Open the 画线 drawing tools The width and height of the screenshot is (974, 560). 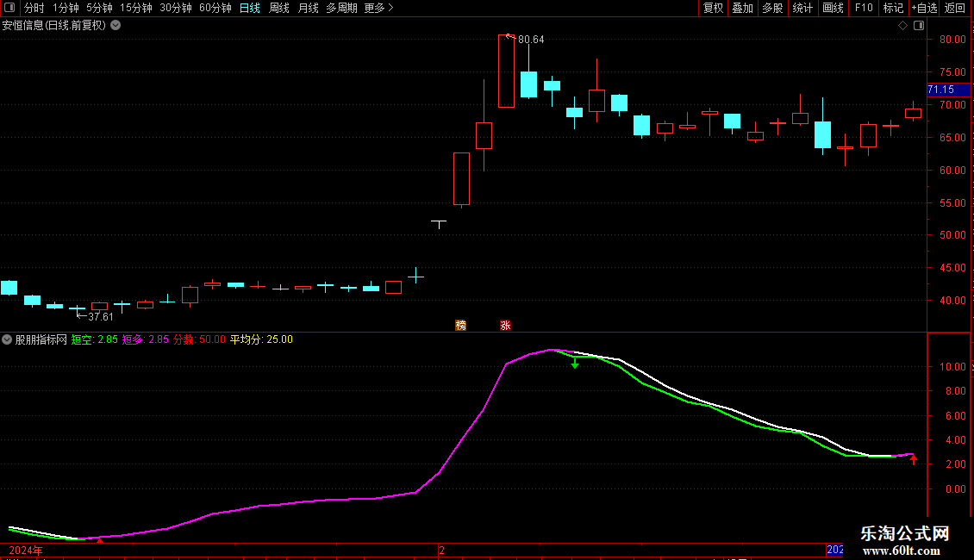(x=833, y=8)
